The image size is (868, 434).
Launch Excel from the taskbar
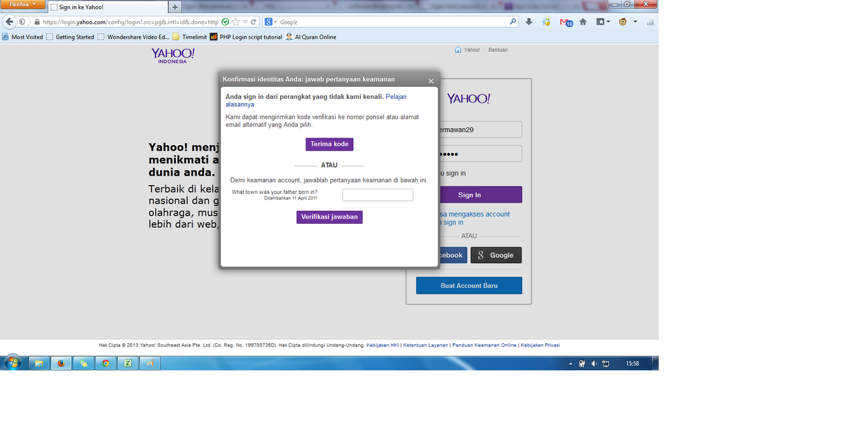[127, 363]
